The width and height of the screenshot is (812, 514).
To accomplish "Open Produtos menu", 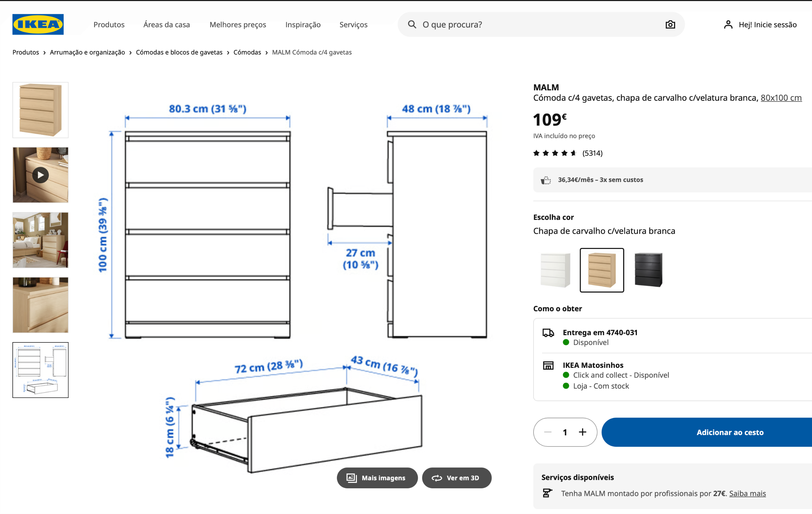I will pyautogui.click(x=109, y=25).
